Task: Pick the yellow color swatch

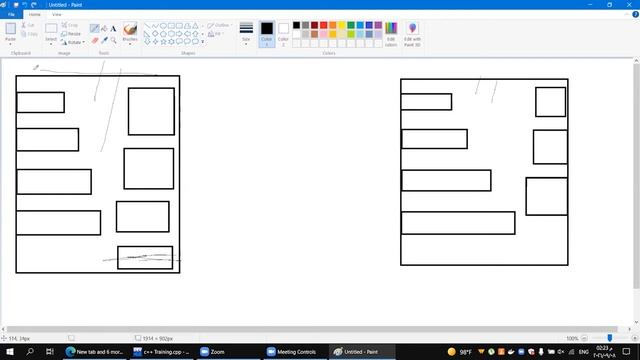Action: pos(342,25)
